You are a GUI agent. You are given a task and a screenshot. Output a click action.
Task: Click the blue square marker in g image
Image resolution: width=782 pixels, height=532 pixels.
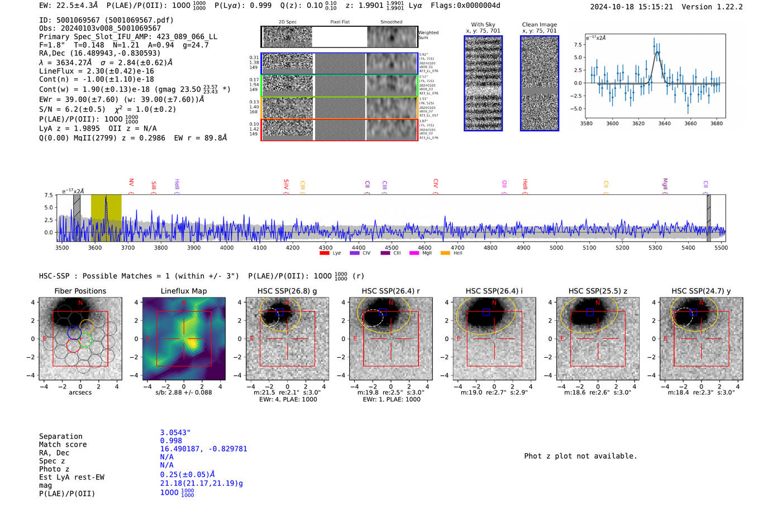[280, 311]
